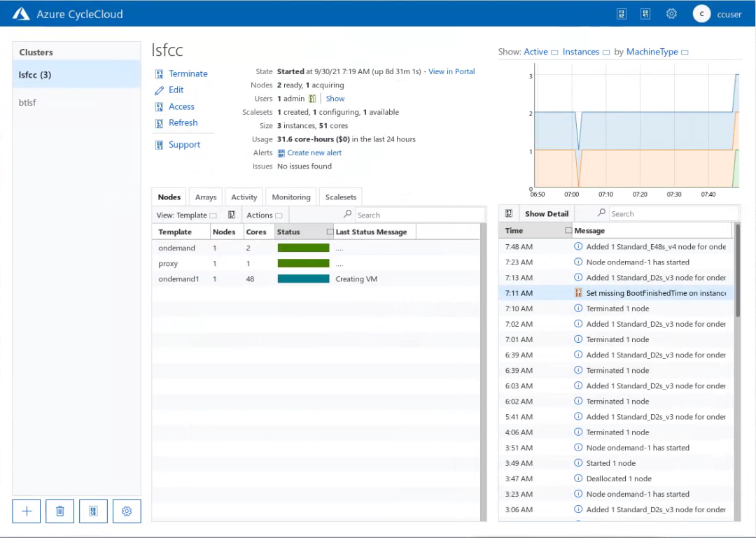Click the info icon for the 3:49 AM event
This screenshot has width=756, height=538.
(x=578, y=463)
